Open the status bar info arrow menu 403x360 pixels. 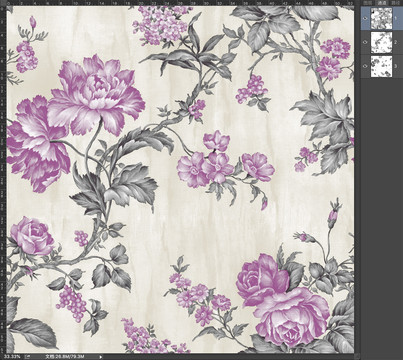(101, 357)
